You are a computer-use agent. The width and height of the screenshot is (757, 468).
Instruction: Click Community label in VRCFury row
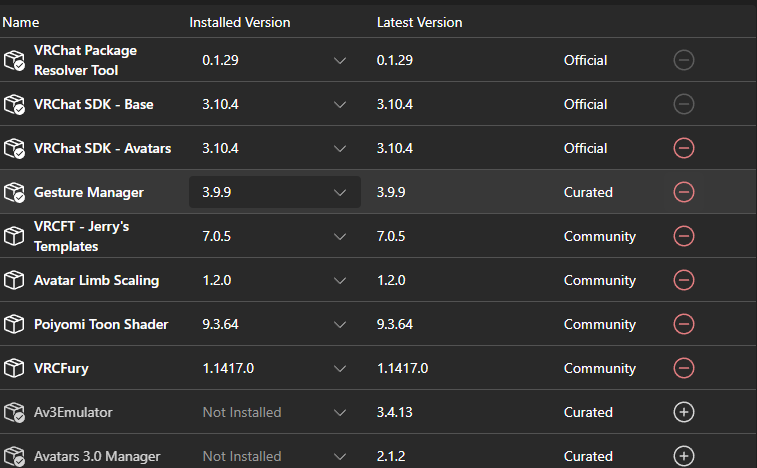pyautogui.click(x=600, y=369)
